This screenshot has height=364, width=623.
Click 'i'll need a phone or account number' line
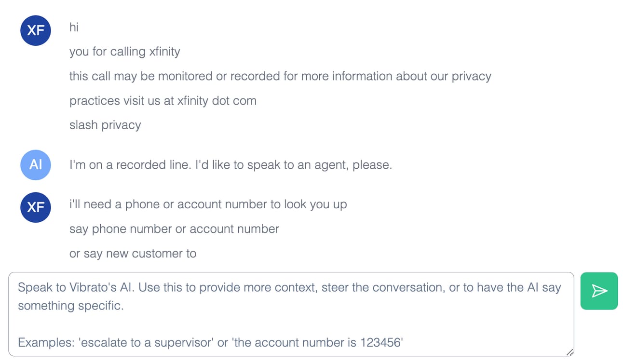coord(208,204)
